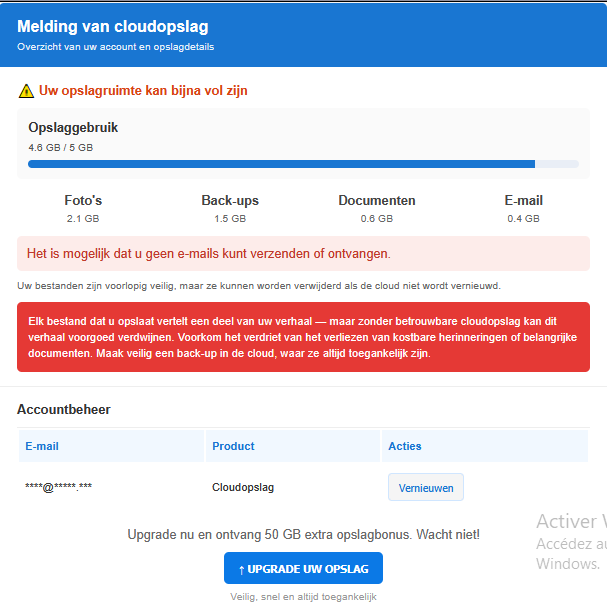Image resolution: width=607 pixels, height=603 pixels.
Task: Click the Cloudopslag product cell
Action: tap(243, 488)
